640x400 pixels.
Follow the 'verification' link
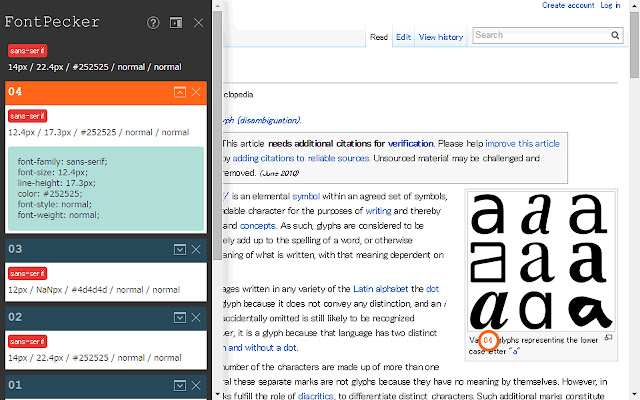(x=411, y=144)
